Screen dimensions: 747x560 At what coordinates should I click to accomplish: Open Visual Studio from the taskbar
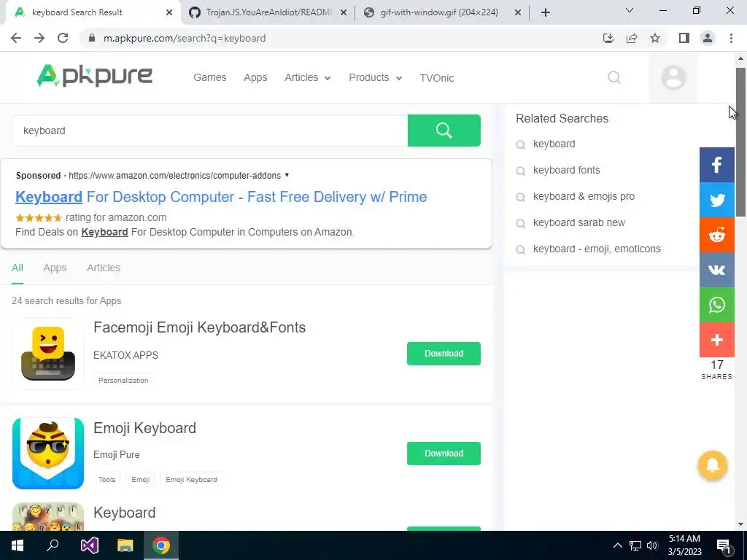point(89,545)
